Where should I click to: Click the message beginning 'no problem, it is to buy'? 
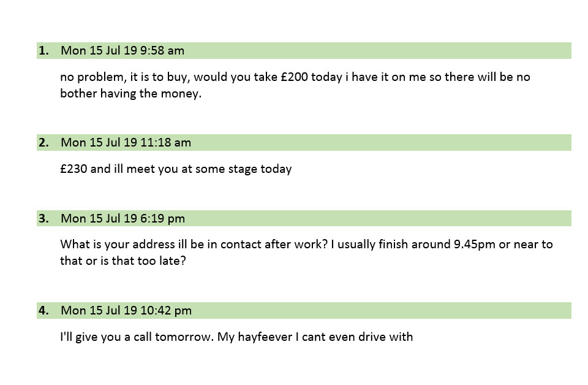(295, 86)
